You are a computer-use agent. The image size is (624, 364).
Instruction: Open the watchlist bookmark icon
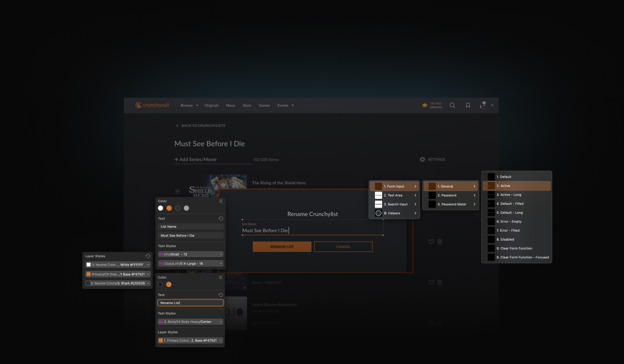click(468, 105)
